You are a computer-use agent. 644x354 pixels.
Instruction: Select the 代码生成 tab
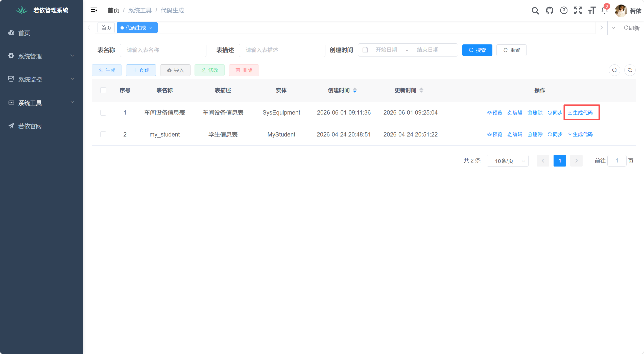pos(136,28)
